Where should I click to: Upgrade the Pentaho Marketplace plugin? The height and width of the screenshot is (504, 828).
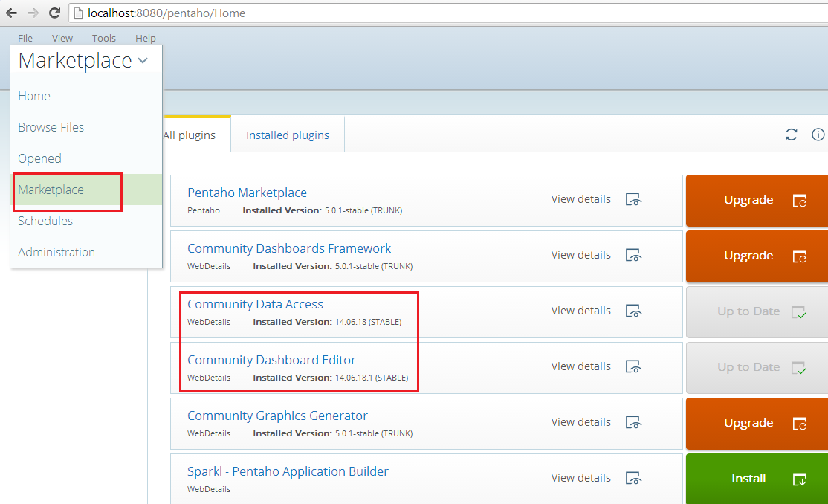pos(756,200)
